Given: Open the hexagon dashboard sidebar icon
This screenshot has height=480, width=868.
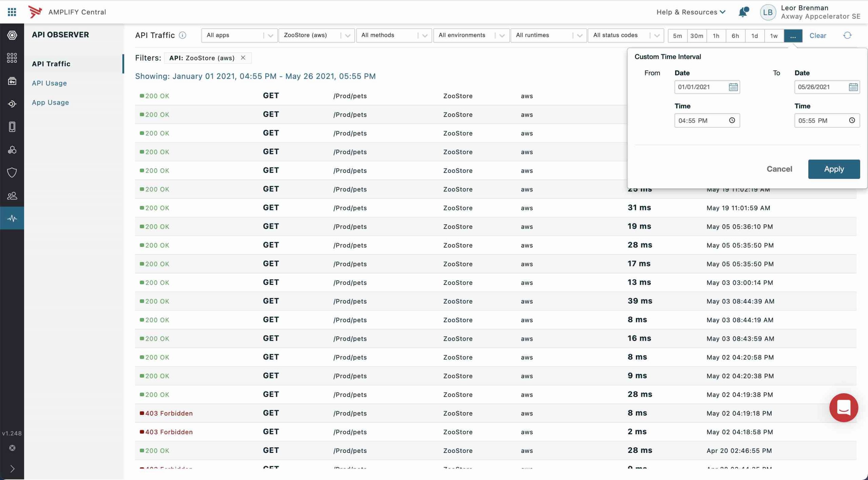Looking at the screenshot, I should (12, 35).
